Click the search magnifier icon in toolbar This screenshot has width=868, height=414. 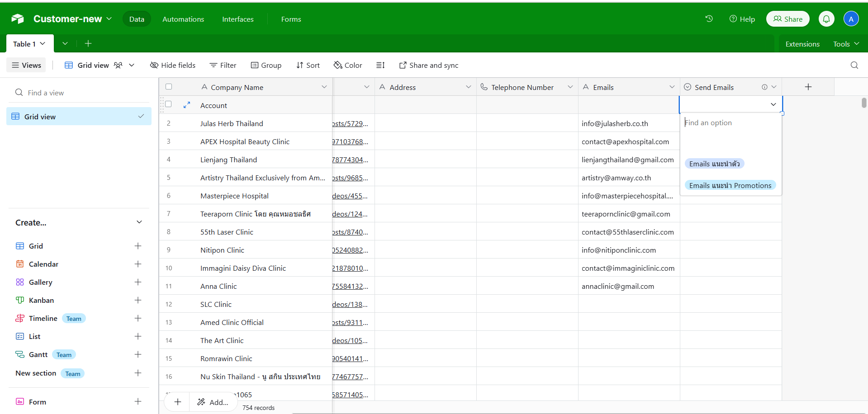click(854, 65)
